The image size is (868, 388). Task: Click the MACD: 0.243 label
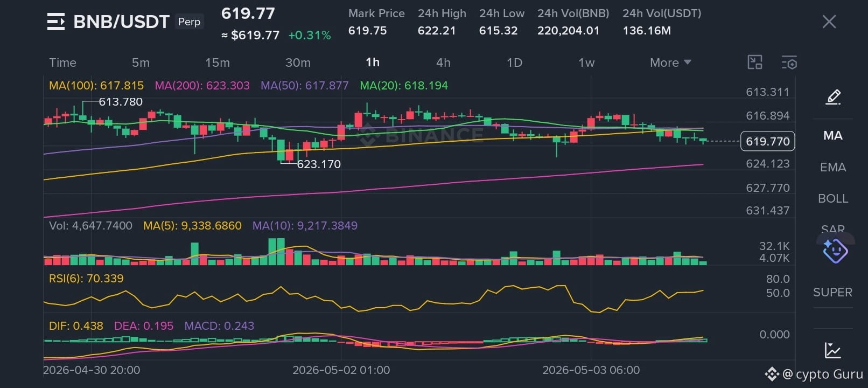point(219,325)
